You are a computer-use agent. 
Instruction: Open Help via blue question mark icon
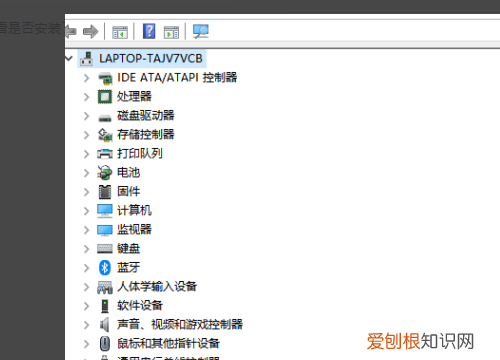click(x=149, y=31)
